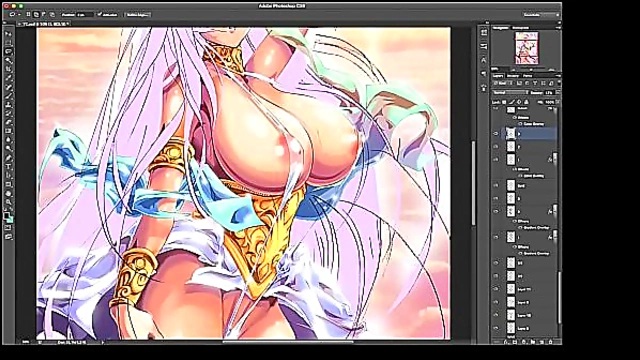Change screen mode from toolbox bottom
Image resolution: width=640 pixels, height=360 pixels.
pyautogui.click(x=8, y=236)
